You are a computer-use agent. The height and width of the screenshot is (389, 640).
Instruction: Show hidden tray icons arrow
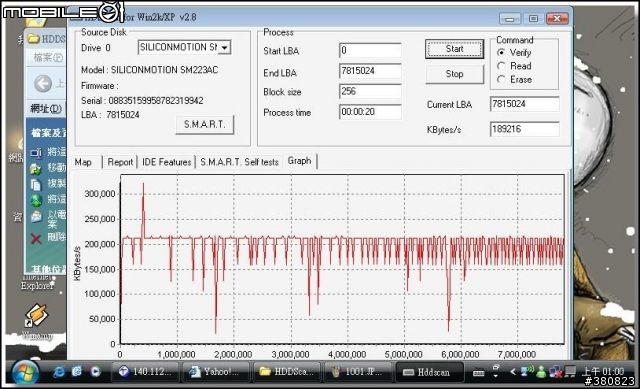point(513,371)
